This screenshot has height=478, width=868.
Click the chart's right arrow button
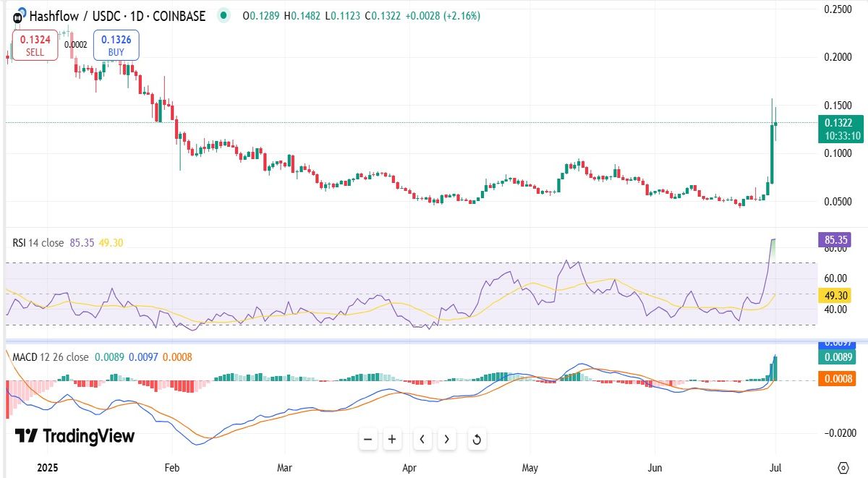pyautogui.click(x=447, y=439)
